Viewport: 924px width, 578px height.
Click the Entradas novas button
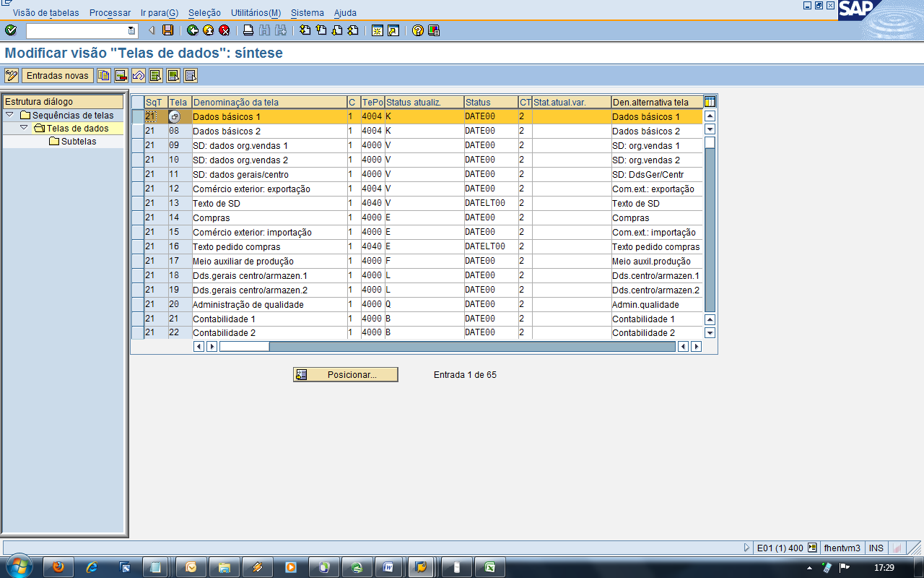tap(58, 75)
